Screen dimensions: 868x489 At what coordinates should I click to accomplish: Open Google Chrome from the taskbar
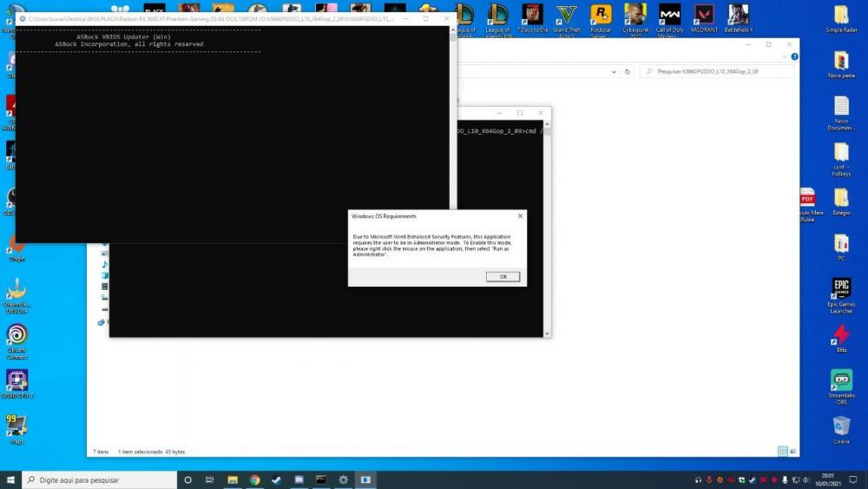tap(255, 479)
